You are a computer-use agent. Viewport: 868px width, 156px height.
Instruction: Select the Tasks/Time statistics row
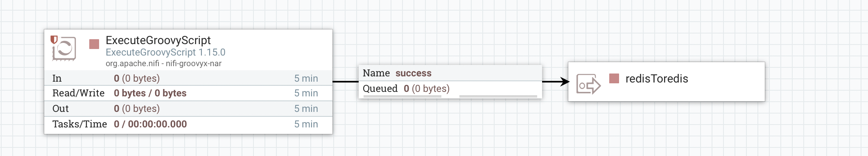click(188, 124)
